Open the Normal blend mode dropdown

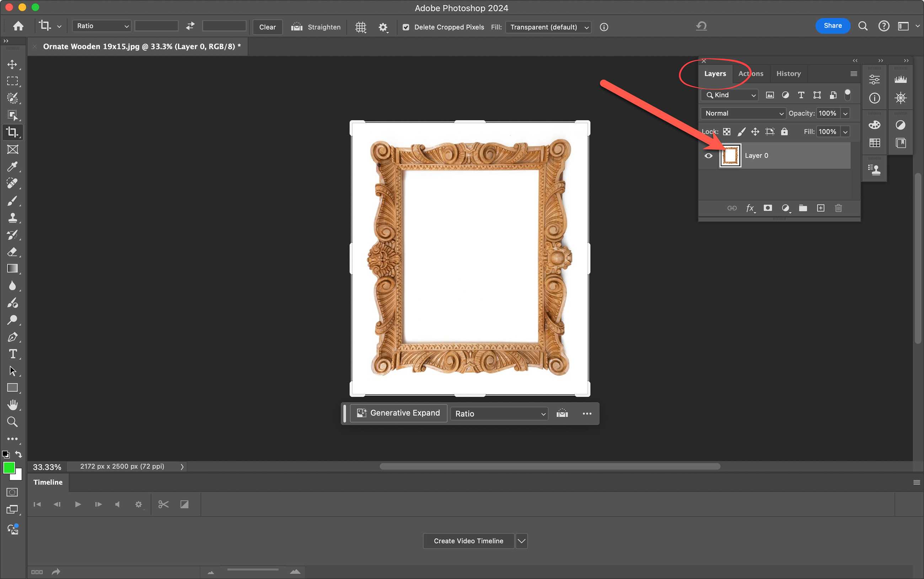click(x=743, y=113)
